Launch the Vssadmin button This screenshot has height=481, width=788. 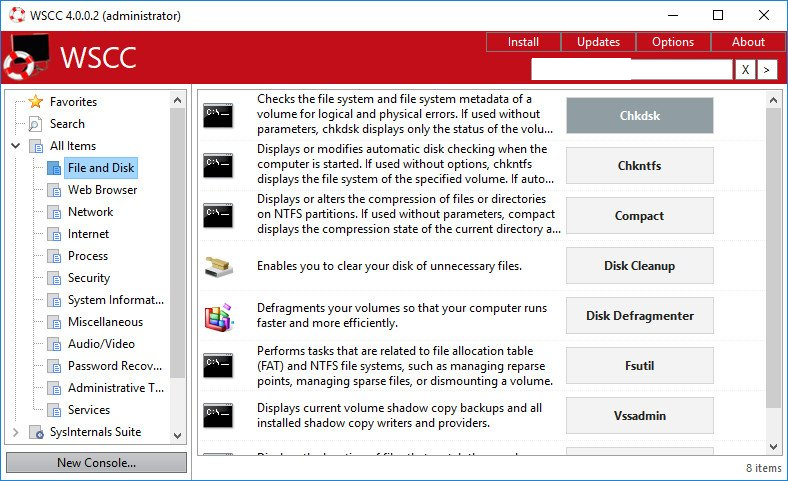tap(640, 416)
